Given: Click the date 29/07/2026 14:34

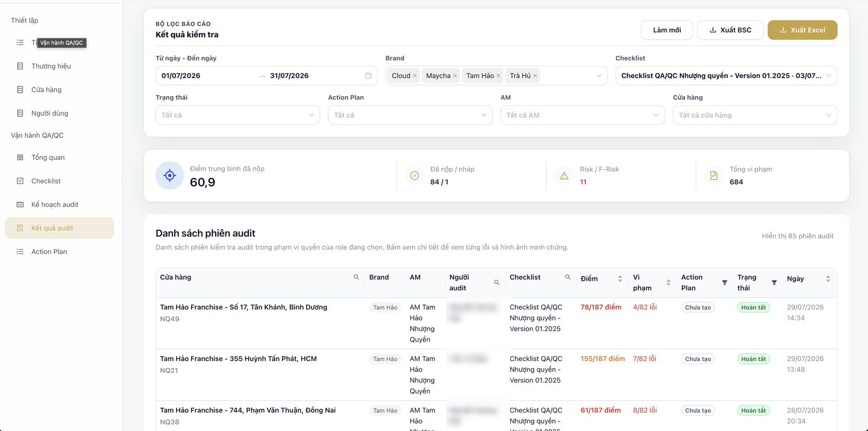Looking at the screenshot, I should coord(805,313).
